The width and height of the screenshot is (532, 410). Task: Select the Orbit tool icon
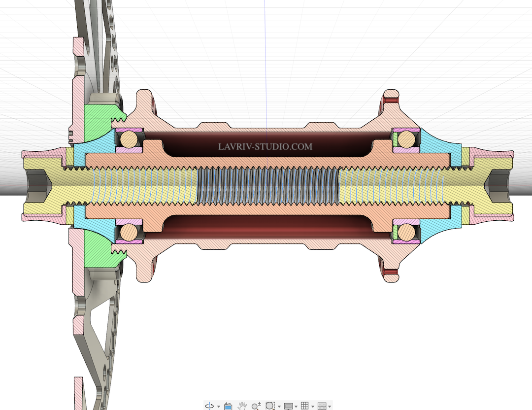pos(209,406)
